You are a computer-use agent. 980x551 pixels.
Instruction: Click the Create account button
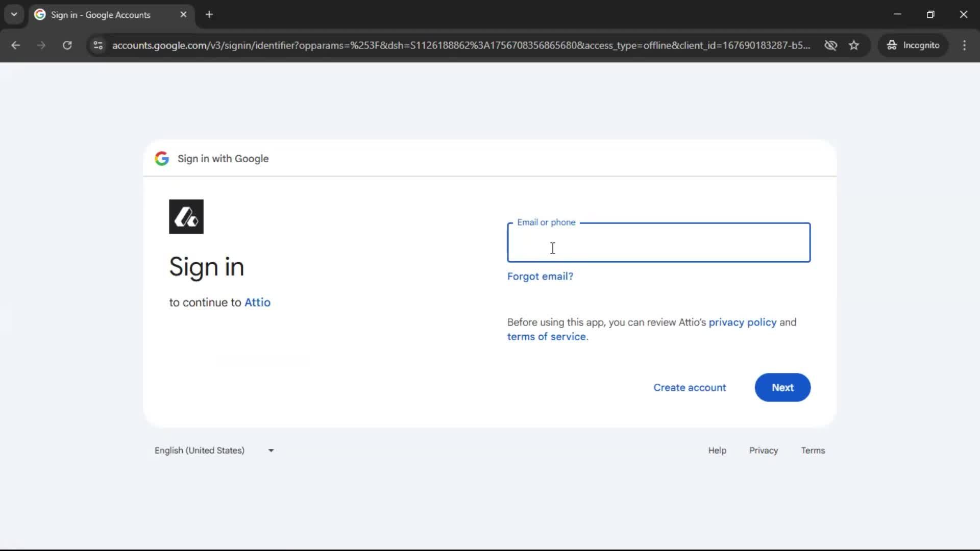point(690,388)
